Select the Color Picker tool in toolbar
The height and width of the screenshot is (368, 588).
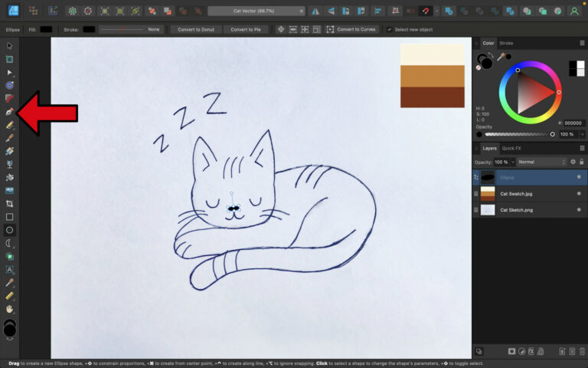(x=9, y=282)
